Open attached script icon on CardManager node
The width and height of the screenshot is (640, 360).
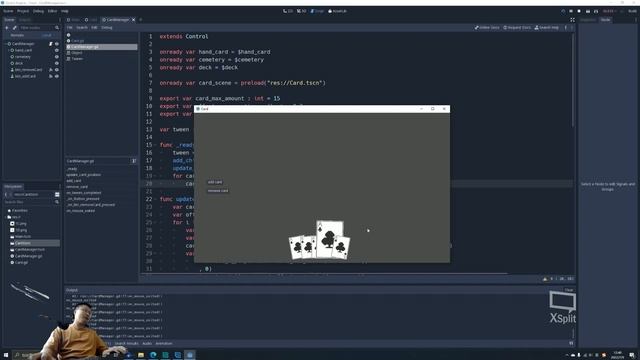click(x=51, y=44)
